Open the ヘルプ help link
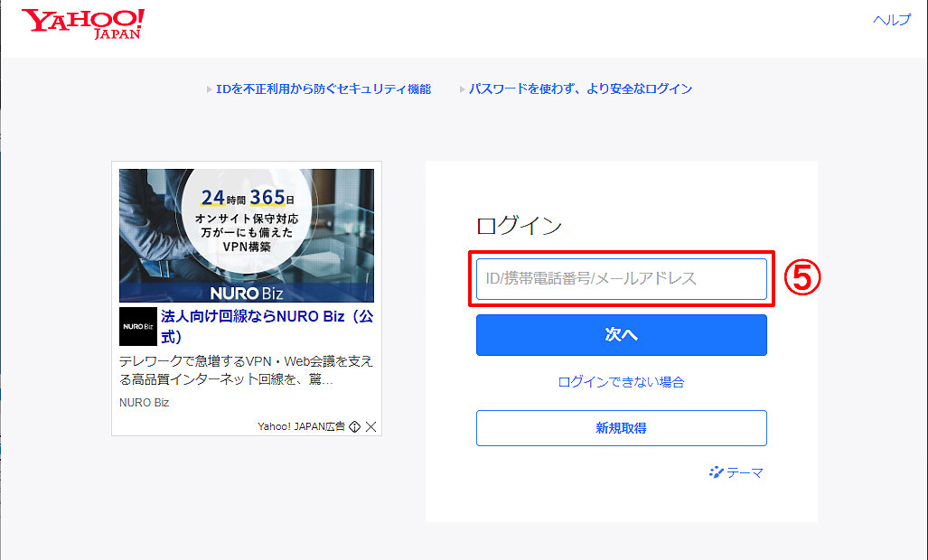Screen dimensions: 928x560 892,20
